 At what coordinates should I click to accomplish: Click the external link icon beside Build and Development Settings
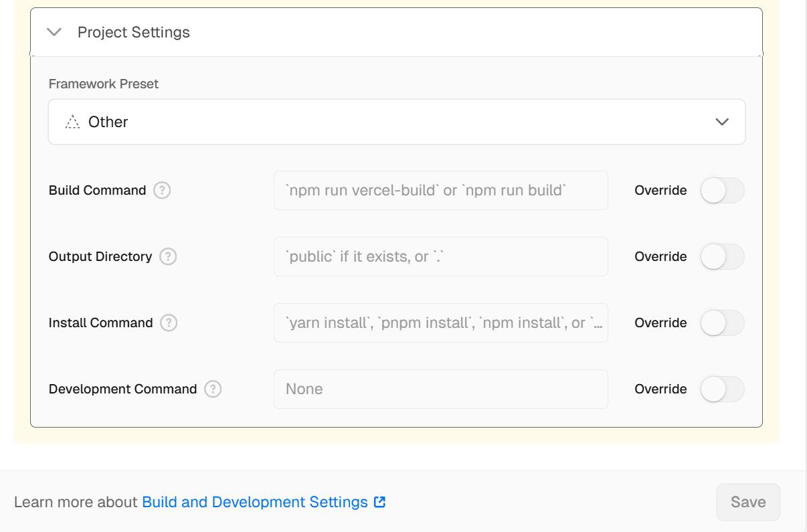379,503
